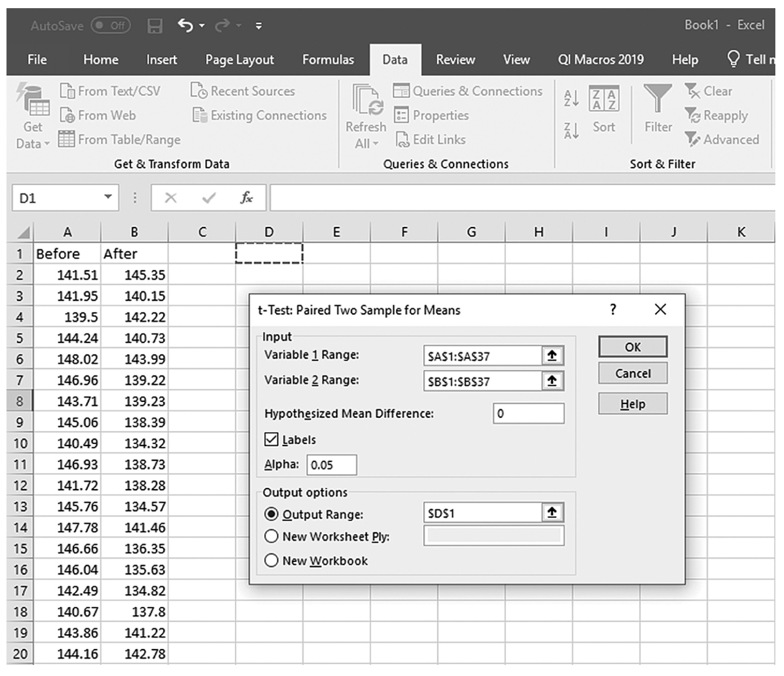This screenshot has height=676, width=784.
Task: Click the Output Range input field
Action: point(482,513)
